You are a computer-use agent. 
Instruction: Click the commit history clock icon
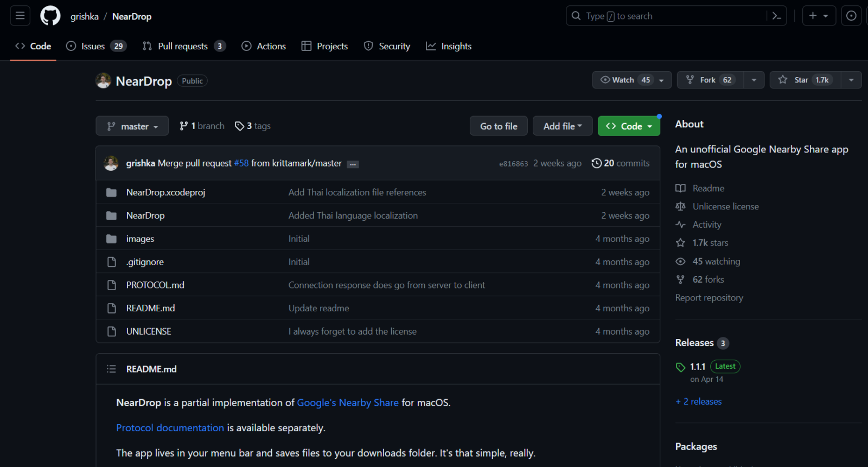point(596,163)
